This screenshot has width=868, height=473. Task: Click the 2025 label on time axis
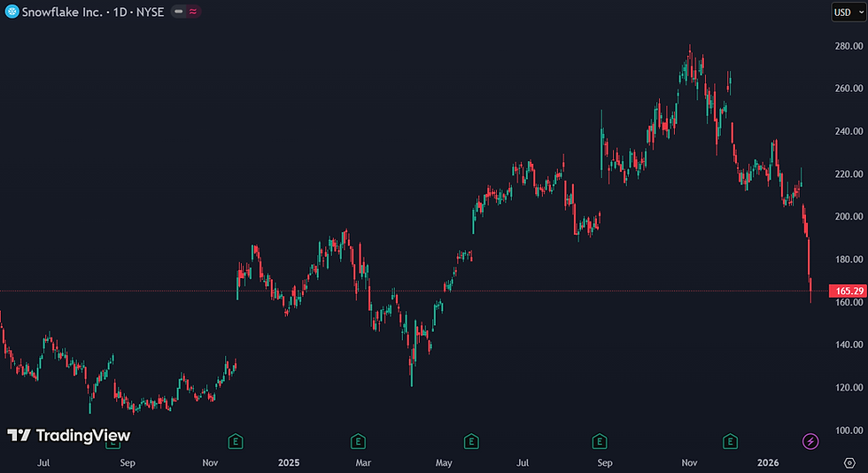tap(289, 462)
